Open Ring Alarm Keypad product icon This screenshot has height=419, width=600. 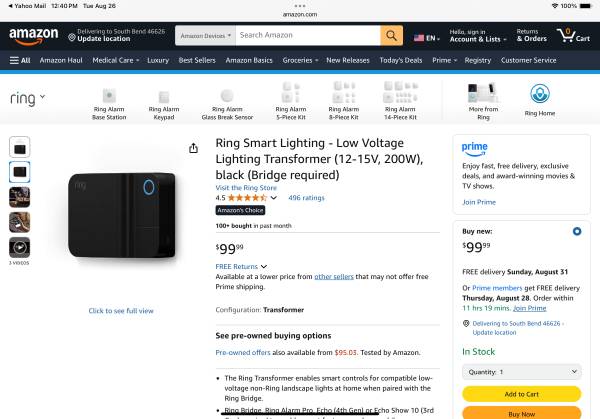click(x=163, y=102)
